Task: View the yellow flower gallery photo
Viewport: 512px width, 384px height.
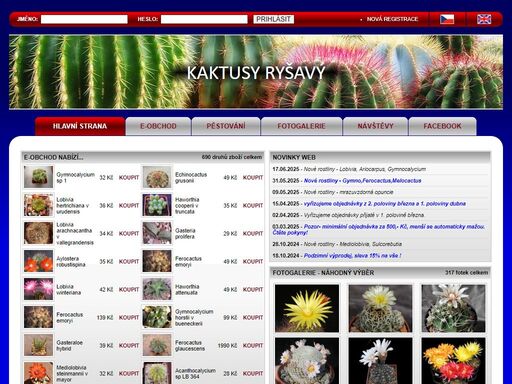Action: (x=307, y=308)
